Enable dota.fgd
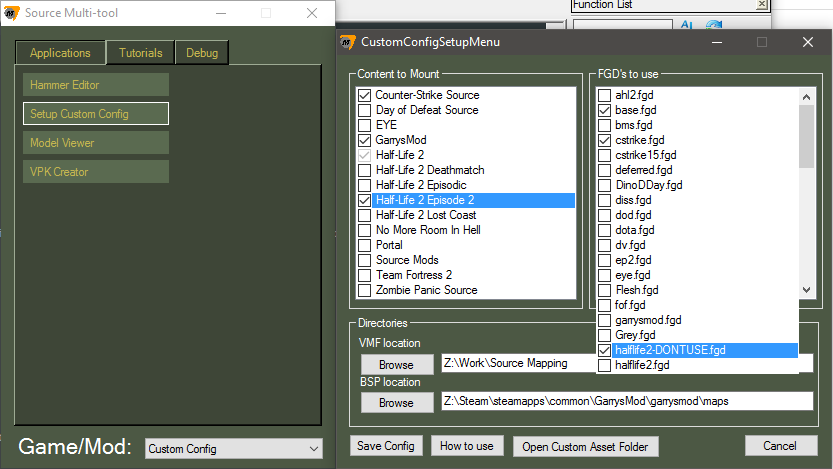The image size is (833, 469). click(x=604, y=230)
